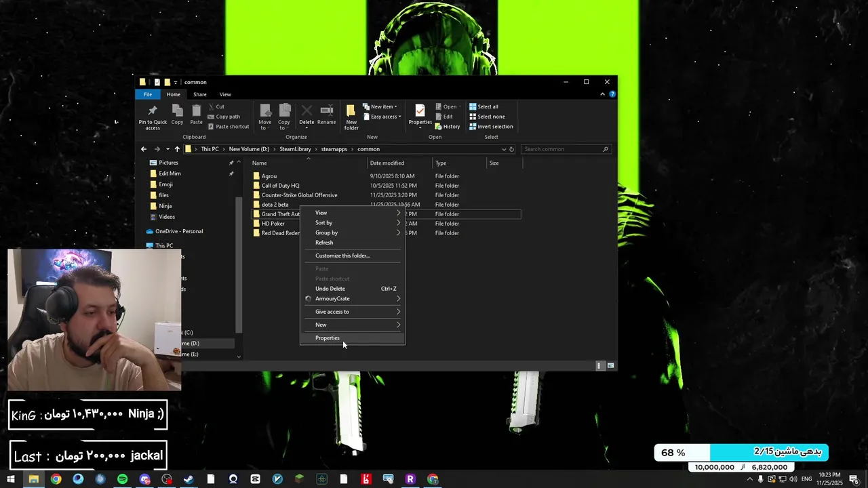Open OneDrive - Personal in sidebar

179,231
